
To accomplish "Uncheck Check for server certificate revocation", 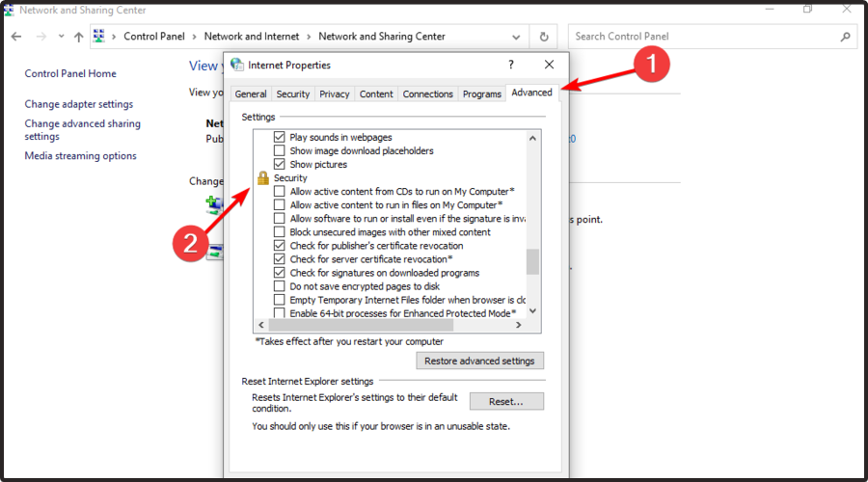I will click(x=280, y=259).
